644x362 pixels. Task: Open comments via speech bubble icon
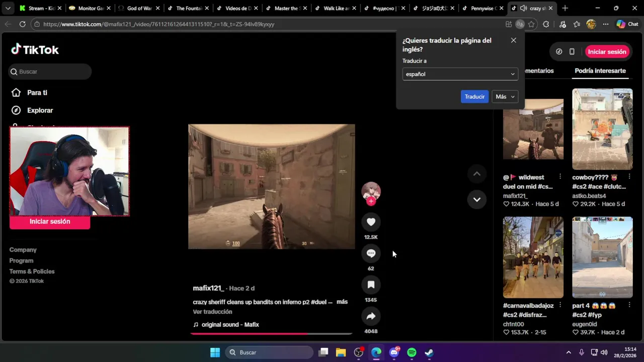coord(371,253)
